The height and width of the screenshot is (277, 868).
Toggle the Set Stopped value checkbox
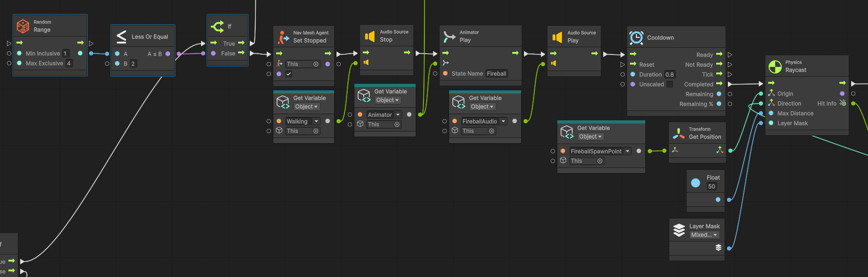(x=289, y=74)
